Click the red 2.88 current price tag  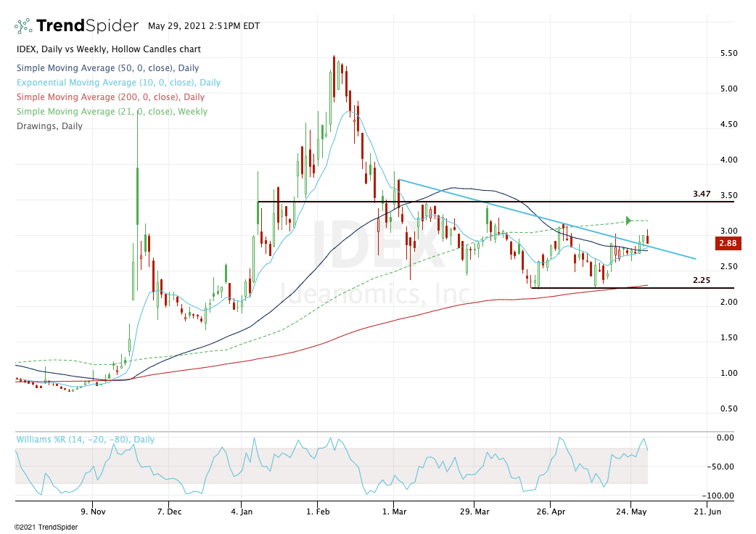pos(726,244)
